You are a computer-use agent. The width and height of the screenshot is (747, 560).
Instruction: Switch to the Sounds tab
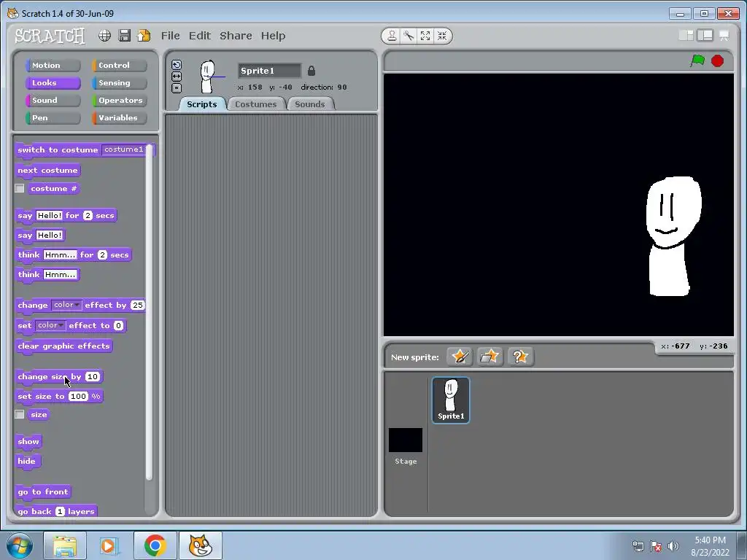tap(310, 104)
